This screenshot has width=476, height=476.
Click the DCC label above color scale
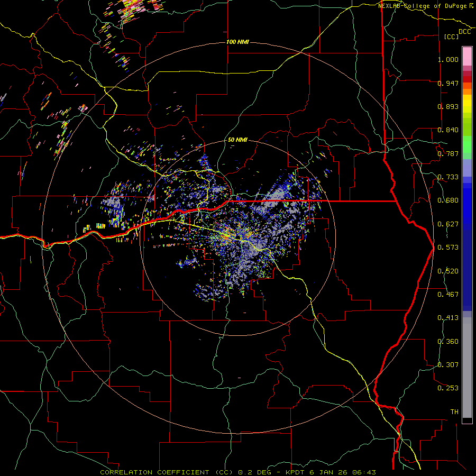(x=464, y=32)
